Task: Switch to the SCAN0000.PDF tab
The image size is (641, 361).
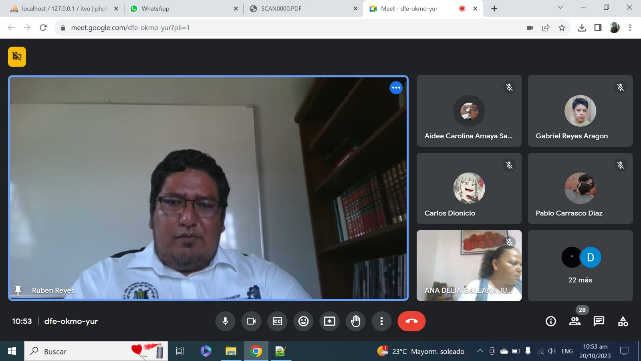Action: (303, 9)
